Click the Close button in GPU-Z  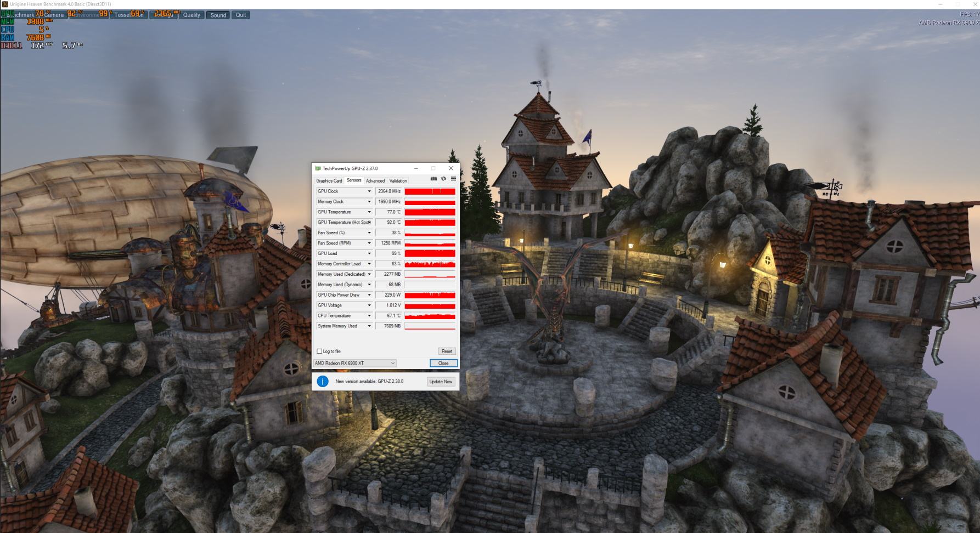click(x=443, y=363)
